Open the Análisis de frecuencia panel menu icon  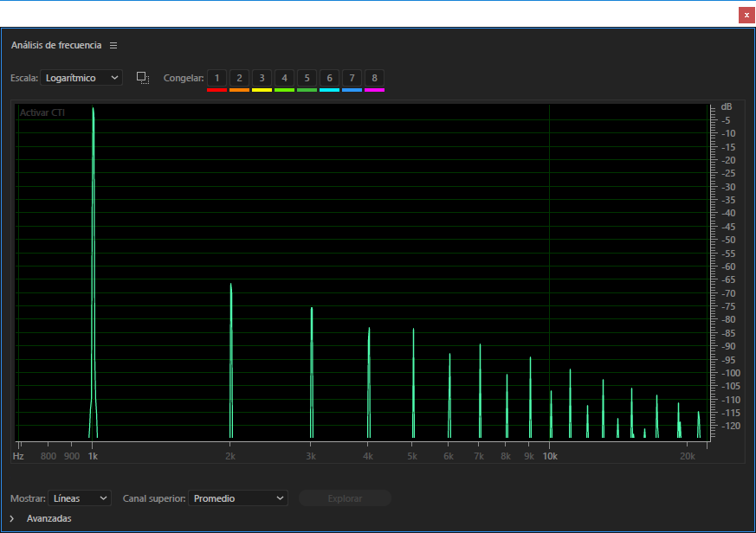[x=113, y=45]
